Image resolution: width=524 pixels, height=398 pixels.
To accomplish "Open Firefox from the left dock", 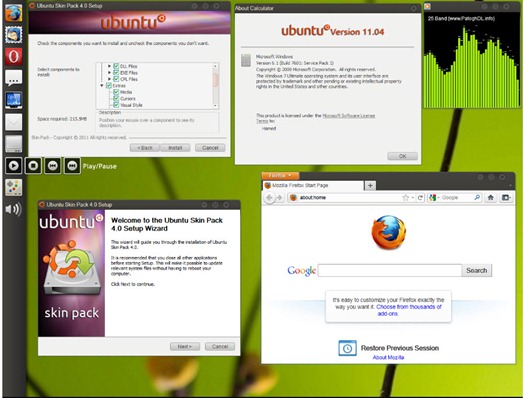I will point(14,13).
